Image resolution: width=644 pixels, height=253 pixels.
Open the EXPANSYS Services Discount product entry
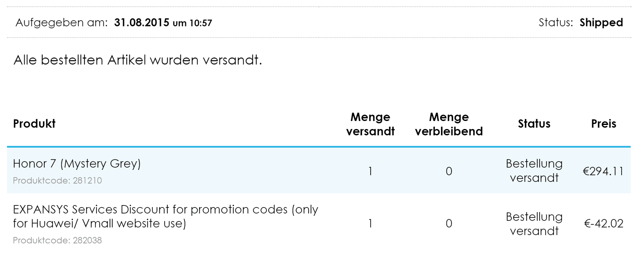point(165,216)
